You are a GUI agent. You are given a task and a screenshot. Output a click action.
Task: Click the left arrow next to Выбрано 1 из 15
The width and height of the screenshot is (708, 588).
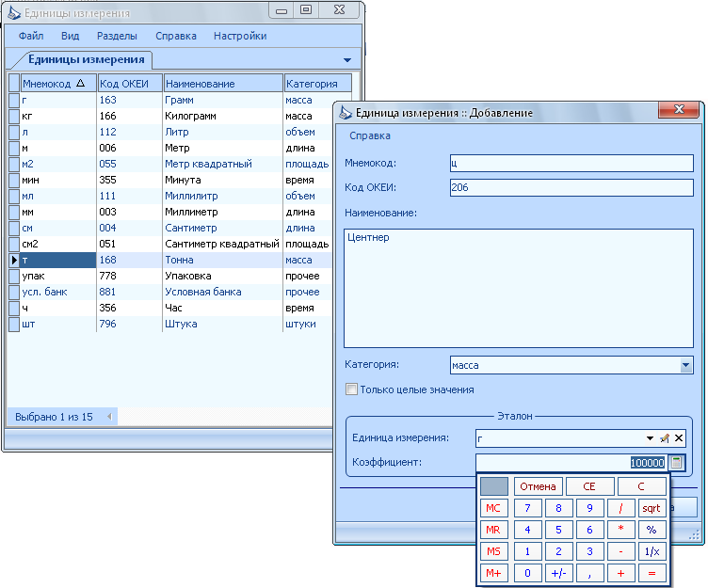click(x=109, y=417)
